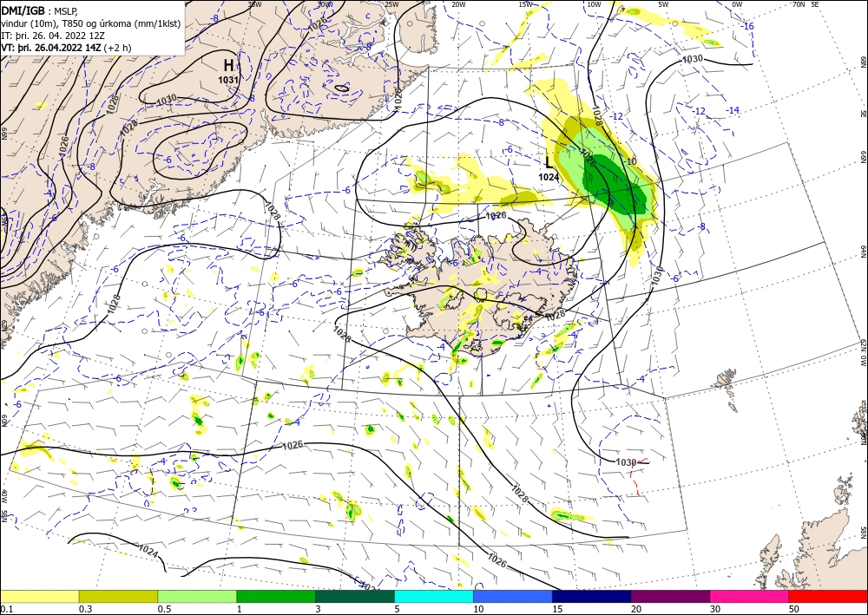The image size is (868, 615).
Task: Click the short red dashed line segment
Action: coord(639,475)
